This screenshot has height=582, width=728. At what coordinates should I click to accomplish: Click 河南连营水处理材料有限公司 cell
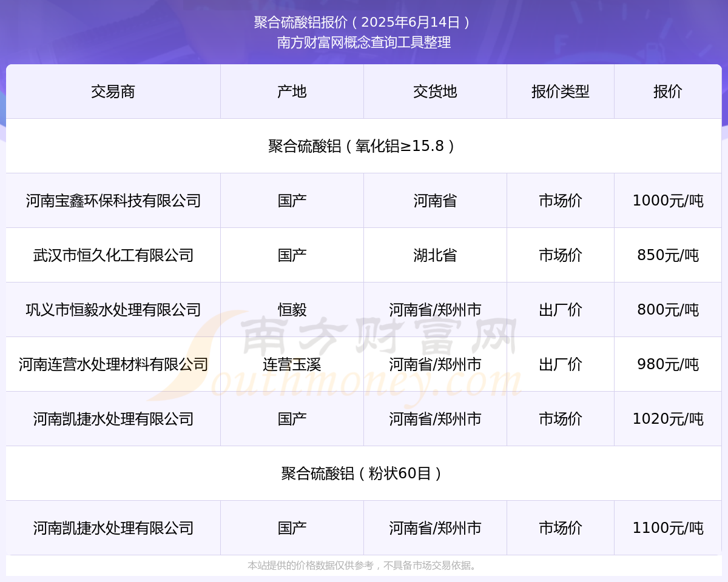pyautogui.click(x=113, y=364)
